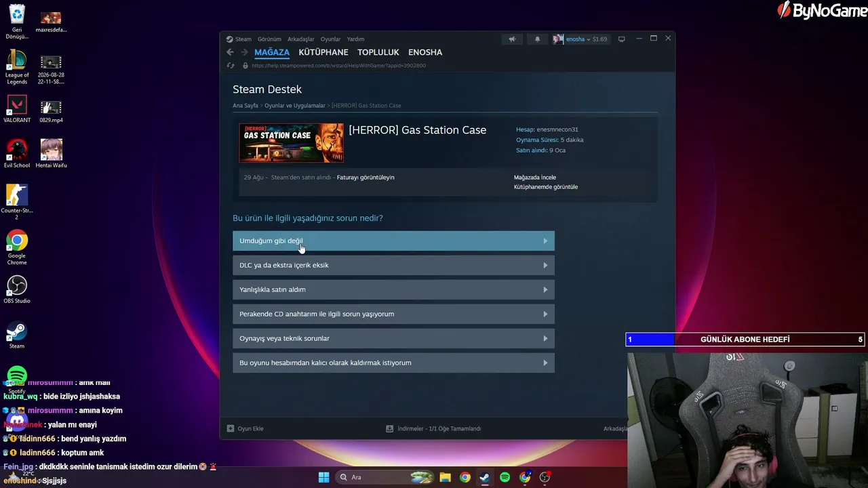Open the ENOSHA profile tab
This screenshot has width=868, height=488.
(x=425, y=52)
